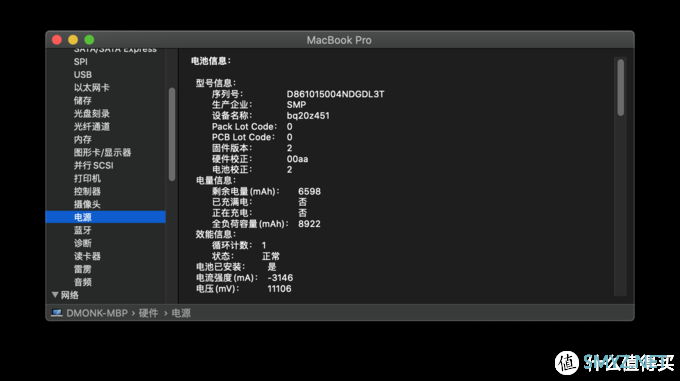Open 蓝牙 in the sidebar
The image size is (680, 381).
pos(82,230)
